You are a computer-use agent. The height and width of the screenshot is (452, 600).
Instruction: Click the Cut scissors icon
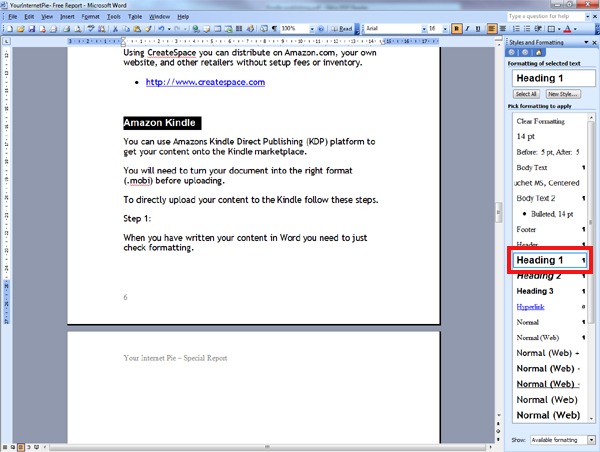point(113,29)
